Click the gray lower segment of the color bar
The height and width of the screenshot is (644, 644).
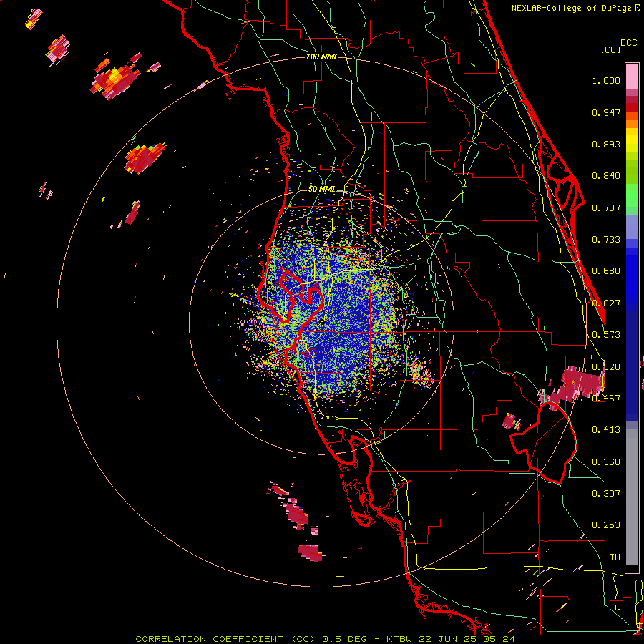click(632, 497)
